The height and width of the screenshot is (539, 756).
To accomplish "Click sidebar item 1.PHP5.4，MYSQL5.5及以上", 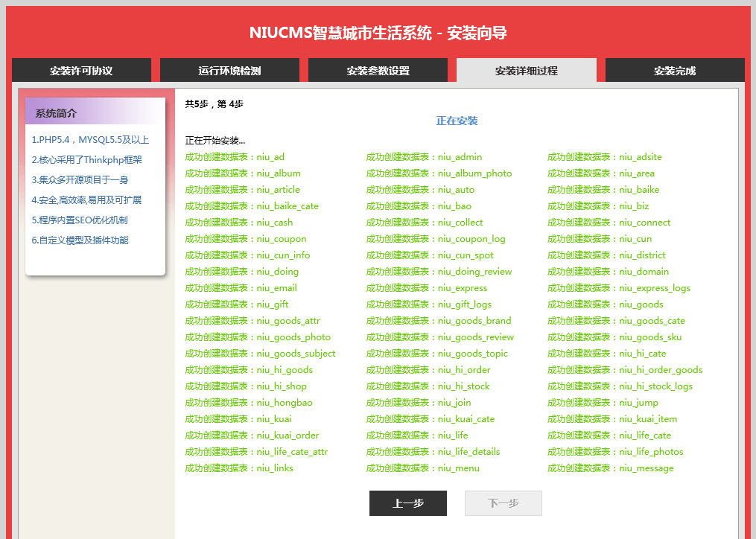I will coord(90,140).
